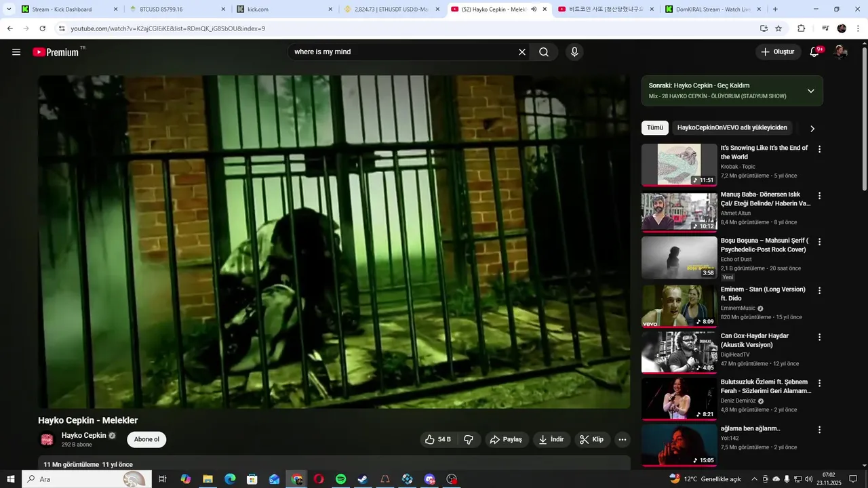Open options for It's Snowing Like video
The height and width of the screenshot is (488, 868).
tap(819, 149)
